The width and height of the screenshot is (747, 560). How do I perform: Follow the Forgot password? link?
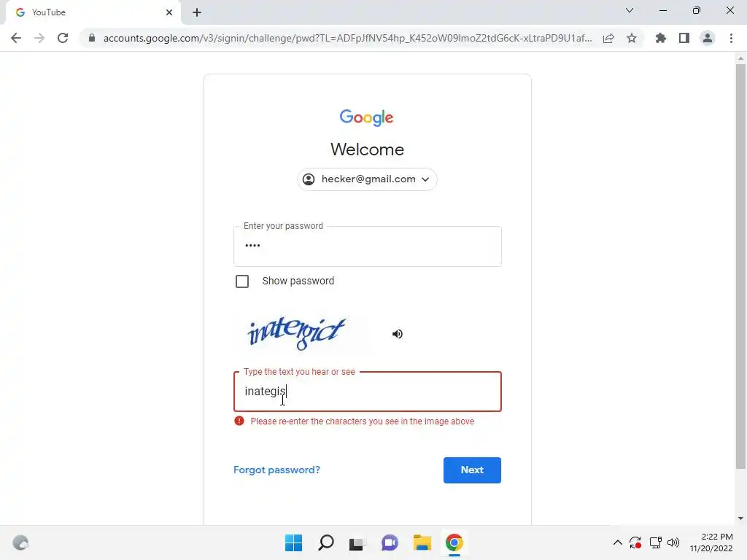coord(276,470)
